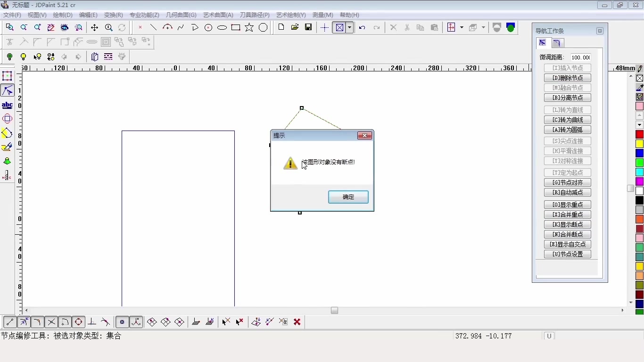The width and height of the screenshot is (644, 362).
Task: Open 文件(F) menu
Action: pyautogui.click(x=12, y=15)
